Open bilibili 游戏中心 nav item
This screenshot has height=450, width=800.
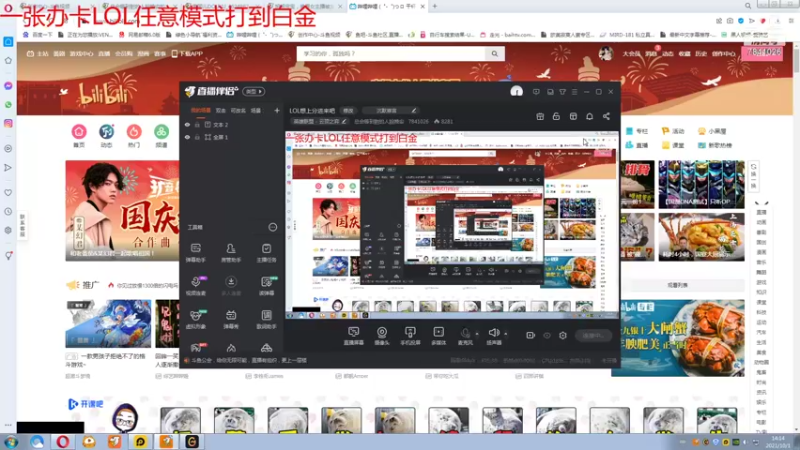click(81, 54)
